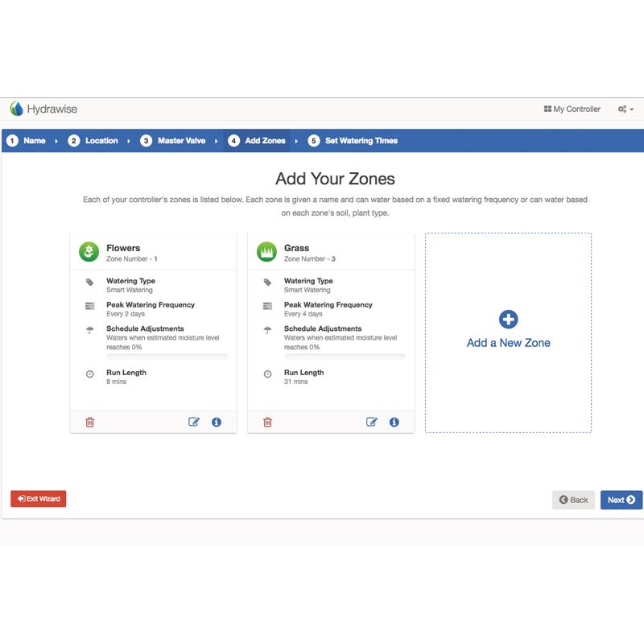Show info for the Flowers zone

[x=217, y=422]
